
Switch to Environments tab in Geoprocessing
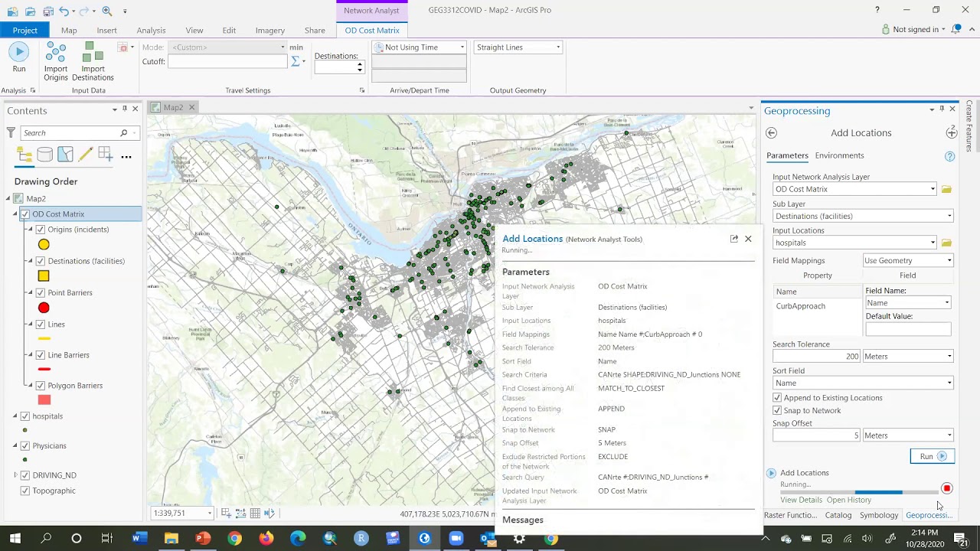(x=840, y=156)
